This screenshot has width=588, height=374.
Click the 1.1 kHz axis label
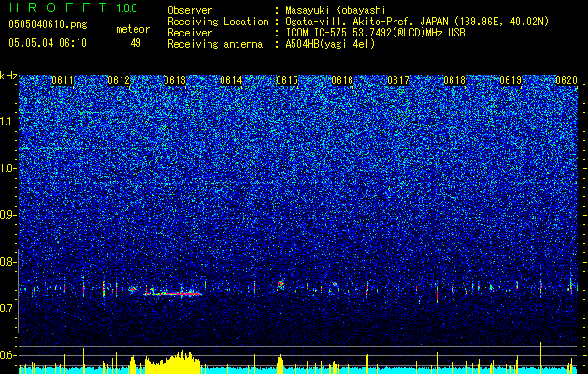8,122
